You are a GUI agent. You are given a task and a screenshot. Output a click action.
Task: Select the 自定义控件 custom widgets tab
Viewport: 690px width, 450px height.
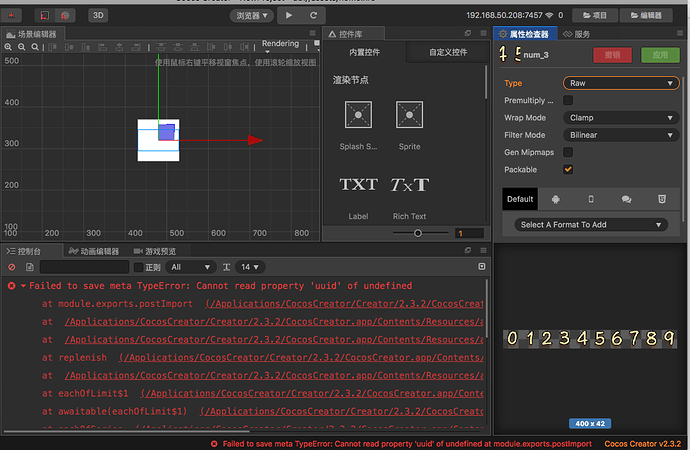click(x=448, y=52)
